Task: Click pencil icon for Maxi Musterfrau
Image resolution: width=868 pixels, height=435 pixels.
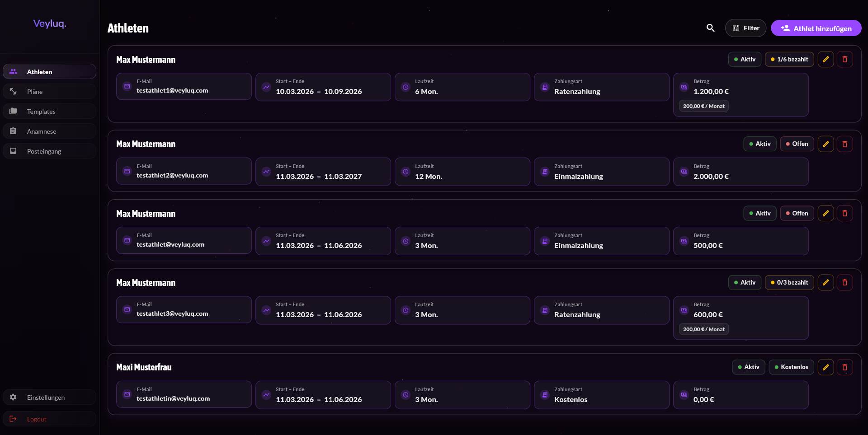Action: pos(826,367)
